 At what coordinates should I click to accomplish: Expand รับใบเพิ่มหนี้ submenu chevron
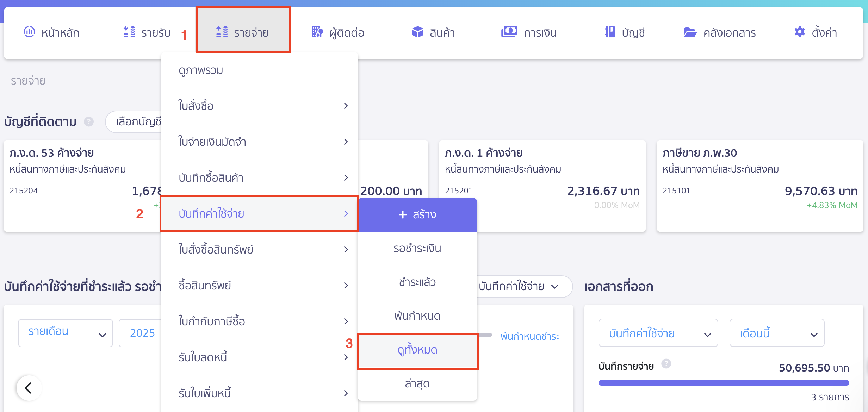click(346, 393)
